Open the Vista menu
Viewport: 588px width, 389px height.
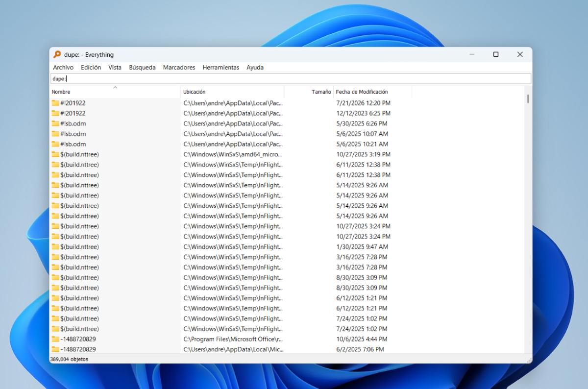pos(115,68)
